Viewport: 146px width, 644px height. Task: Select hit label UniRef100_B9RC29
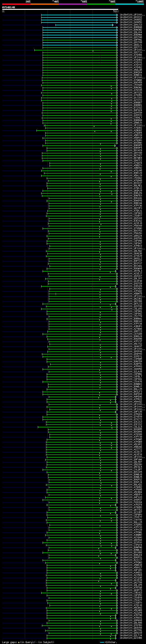(x=131, y=173)
